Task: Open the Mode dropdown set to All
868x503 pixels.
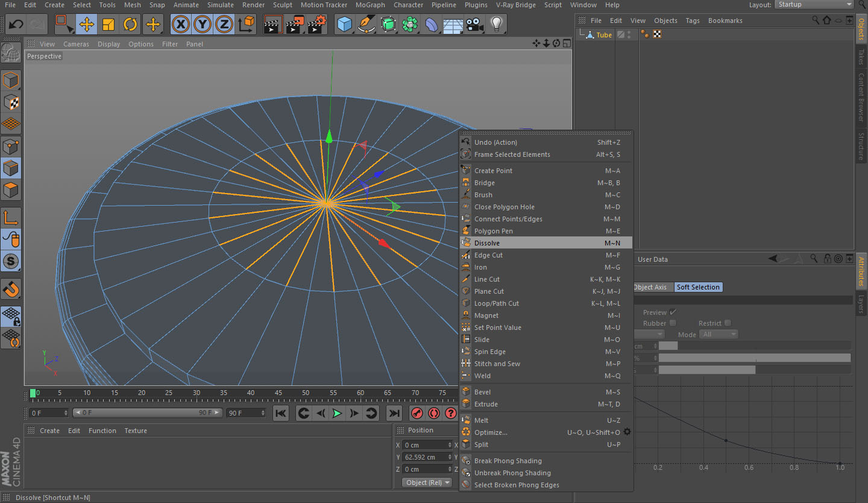Action: pyautogui.click(x=719, y=334)
